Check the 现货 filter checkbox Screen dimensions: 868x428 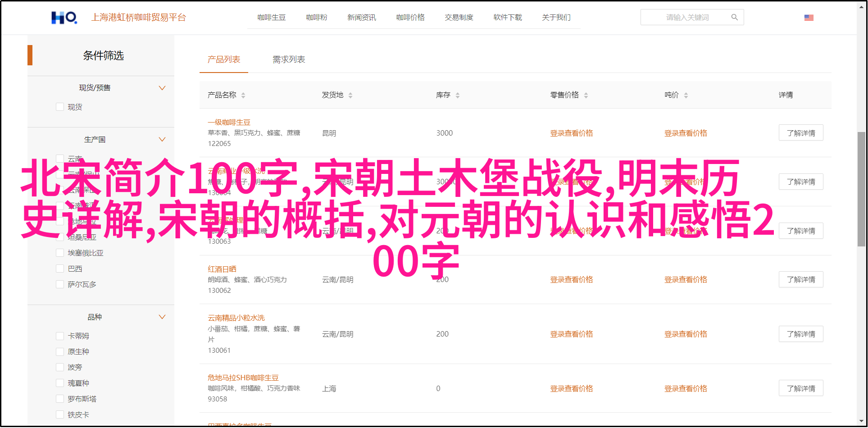click(60, 107)
